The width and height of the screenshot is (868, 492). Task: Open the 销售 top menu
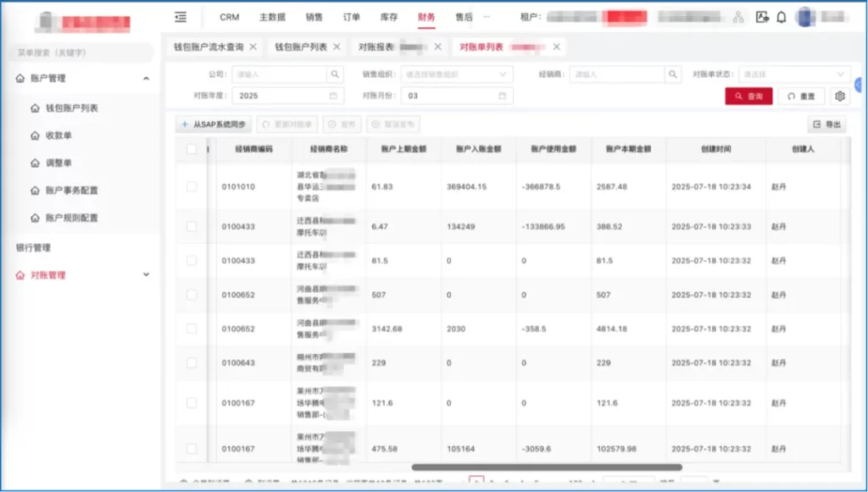pos(314,17)
